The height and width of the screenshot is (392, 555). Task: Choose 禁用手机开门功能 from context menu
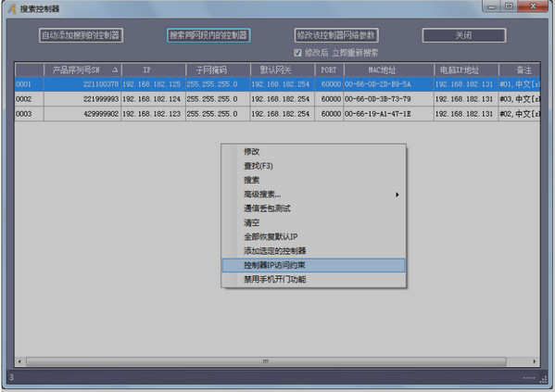313,279
